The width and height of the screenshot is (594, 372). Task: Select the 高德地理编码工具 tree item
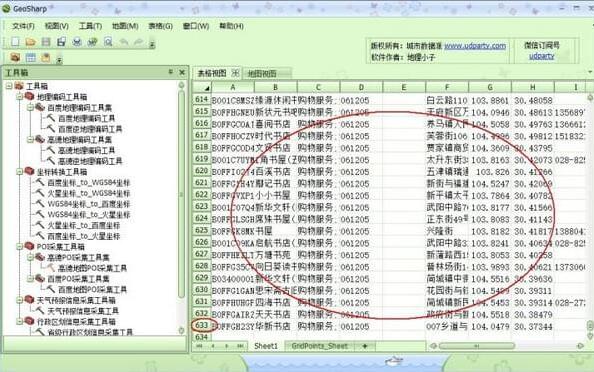pos(86,150)
